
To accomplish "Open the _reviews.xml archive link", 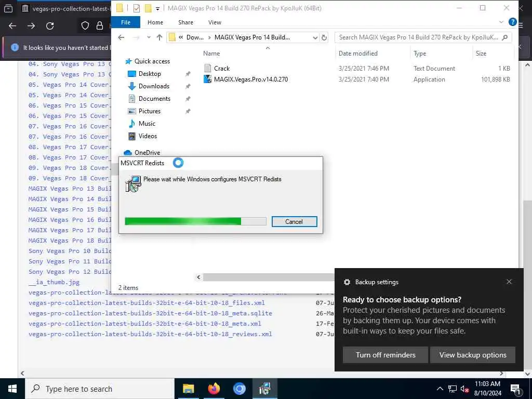I will [x=150, y=334].
